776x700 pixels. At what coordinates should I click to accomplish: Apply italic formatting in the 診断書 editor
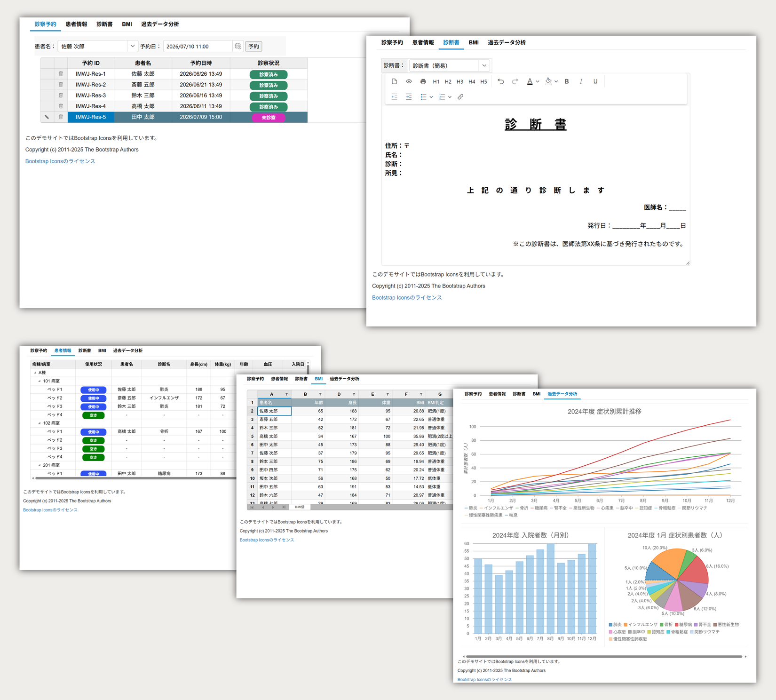[581, 81]
